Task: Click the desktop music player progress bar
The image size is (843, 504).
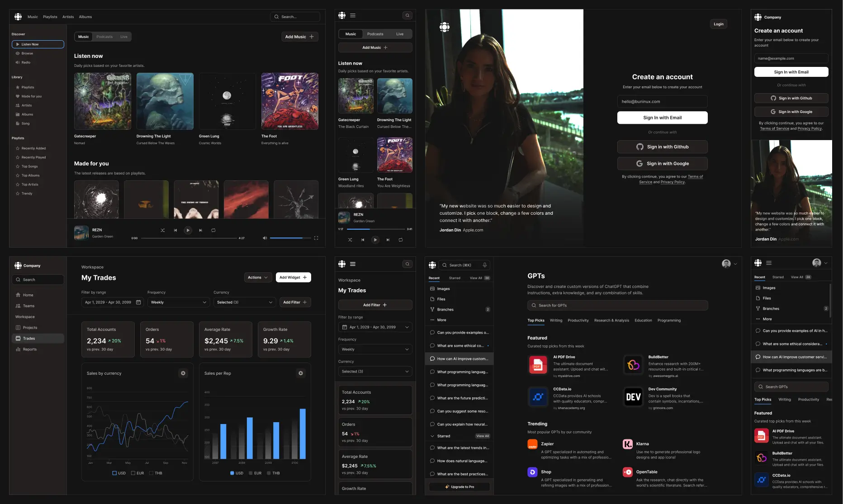Action: pos(189,238)
